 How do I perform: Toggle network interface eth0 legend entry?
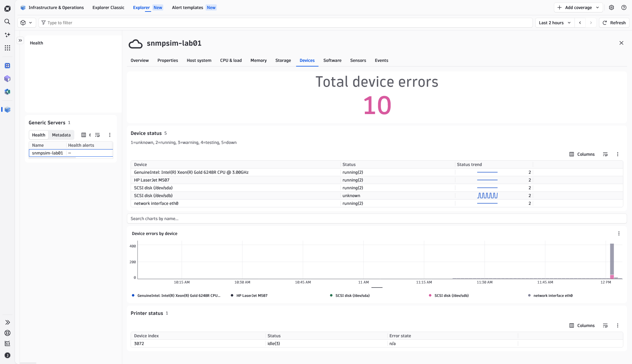coord(550,296)
